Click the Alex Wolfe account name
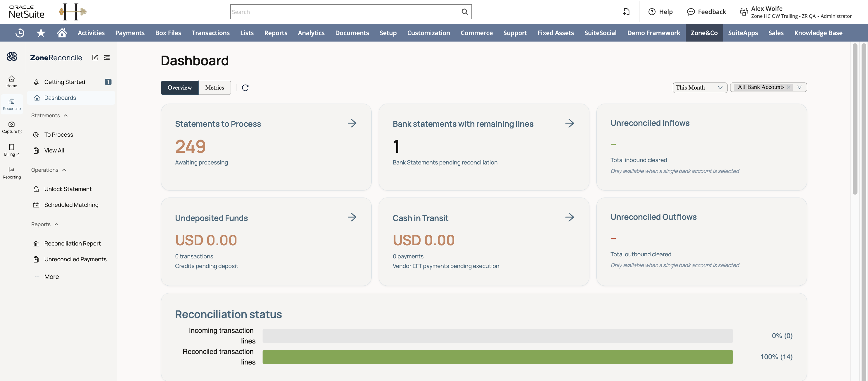 coord(766,8)
